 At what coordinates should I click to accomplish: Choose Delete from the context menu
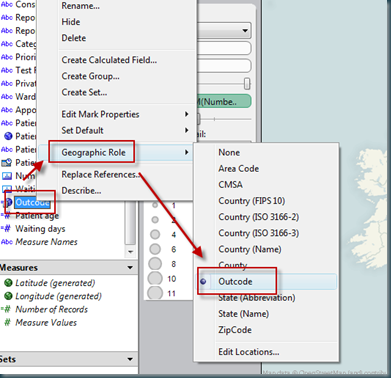[74, 38]
